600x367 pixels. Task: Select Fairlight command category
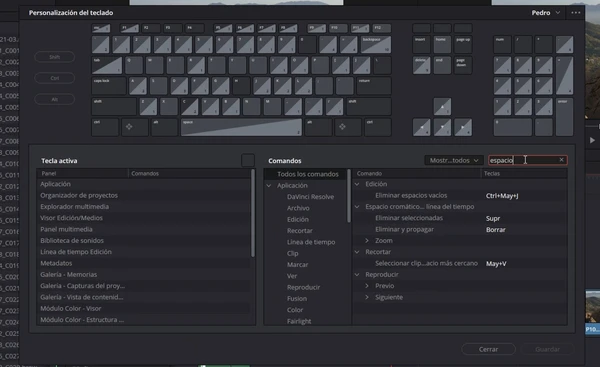299,321
